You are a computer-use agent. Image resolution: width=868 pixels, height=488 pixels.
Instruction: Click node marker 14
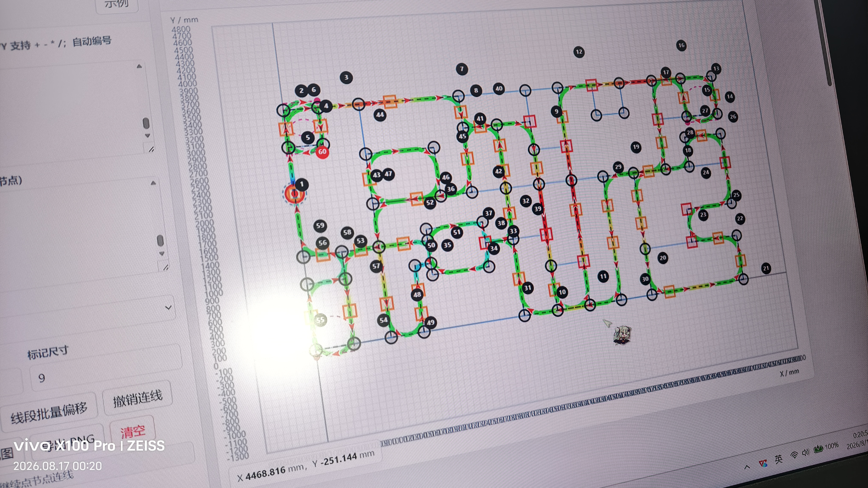(729, 97)
